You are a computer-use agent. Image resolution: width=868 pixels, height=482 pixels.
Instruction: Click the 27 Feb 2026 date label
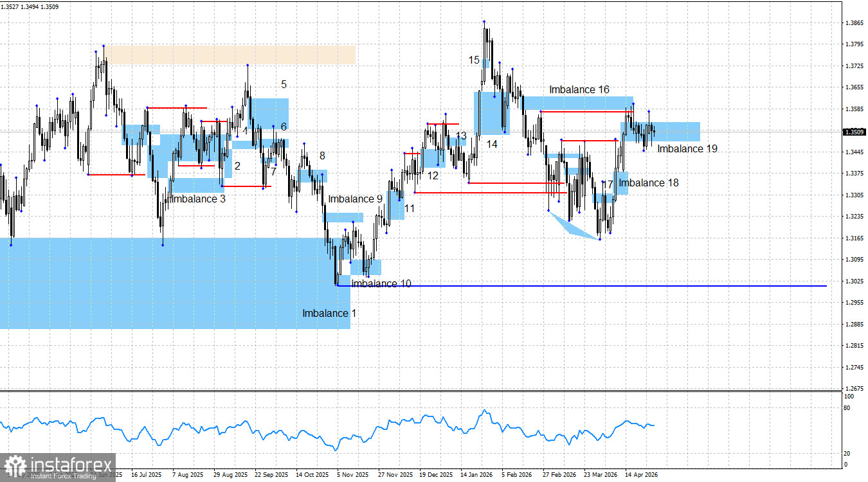559,474
